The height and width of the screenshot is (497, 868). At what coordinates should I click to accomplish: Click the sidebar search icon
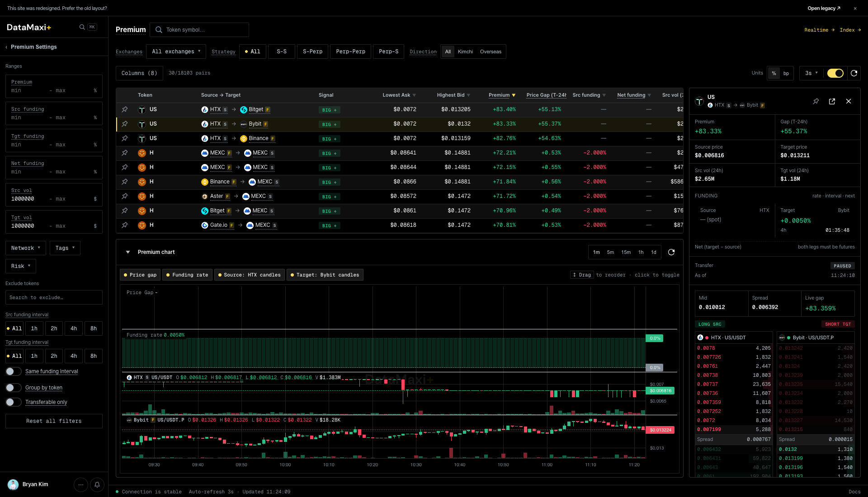(82, 27)
